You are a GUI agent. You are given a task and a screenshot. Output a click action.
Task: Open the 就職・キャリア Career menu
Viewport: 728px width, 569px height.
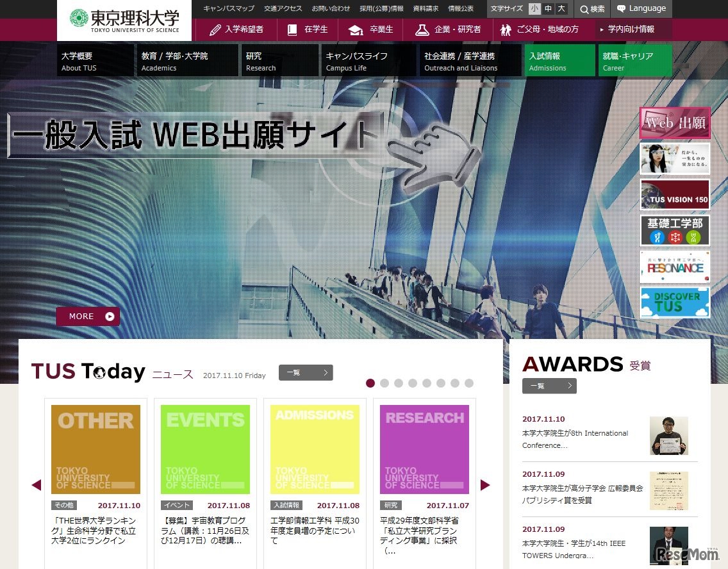click(x=635, y=60)
